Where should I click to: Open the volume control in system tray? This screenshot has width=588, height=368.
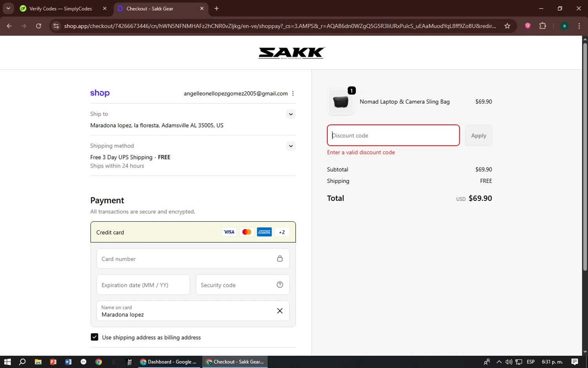pos(509,362)
